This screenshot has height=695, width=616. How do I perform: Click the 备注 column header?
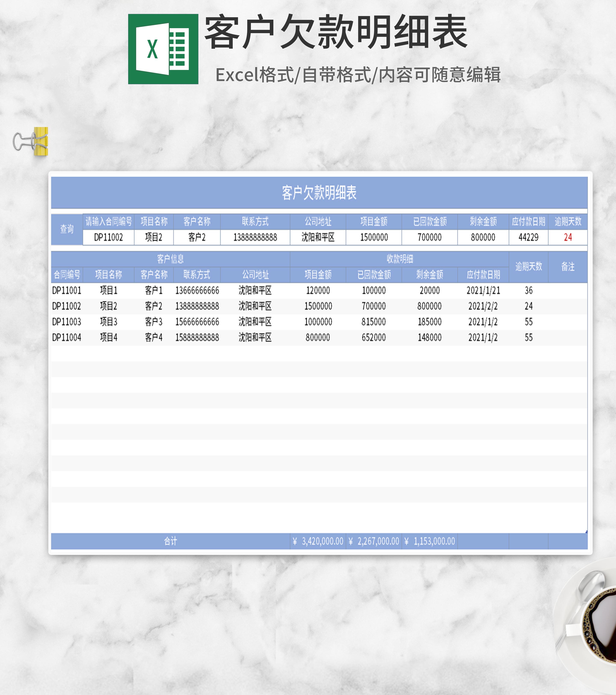point(567,267)
